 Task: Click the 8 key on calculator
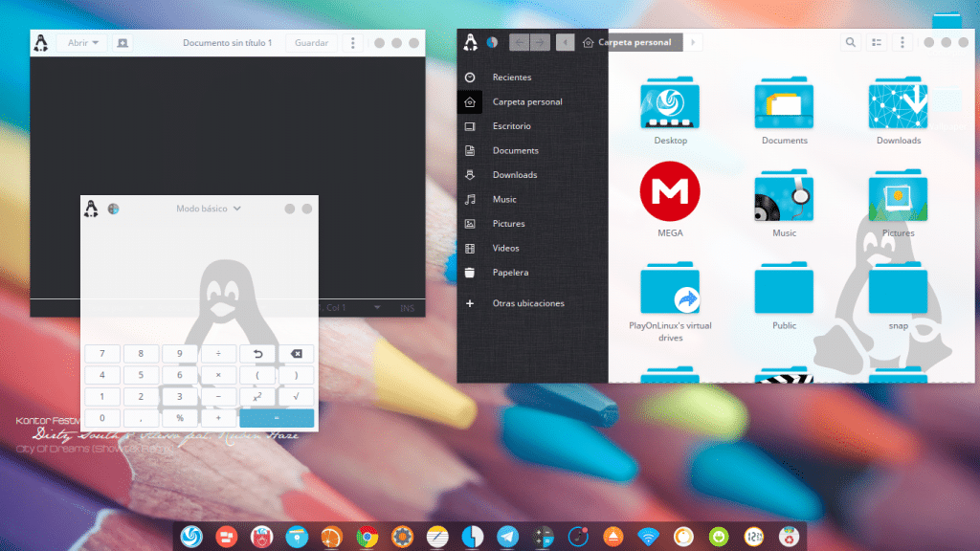pyautogui.click(x=141, y=354)
